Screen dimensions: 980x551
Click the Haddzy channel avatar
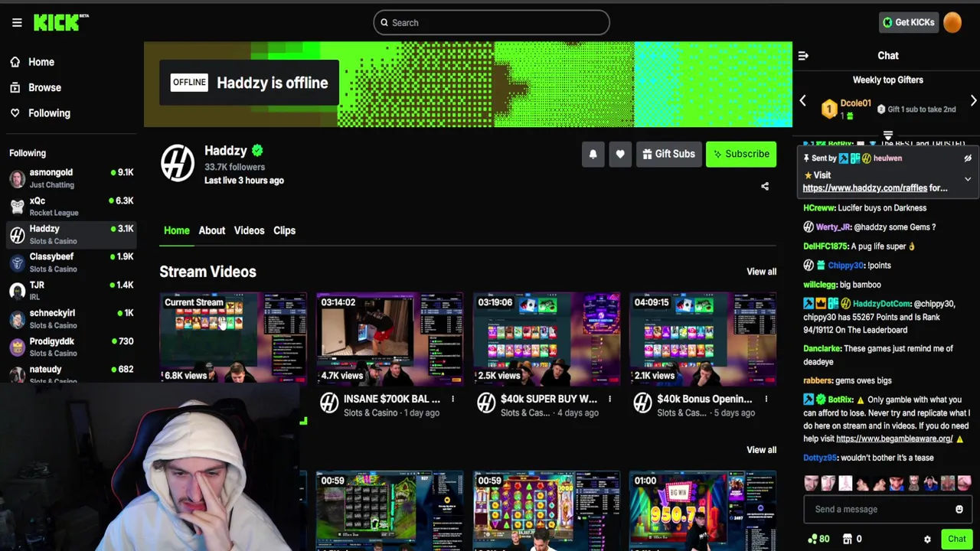click(177, 164)
